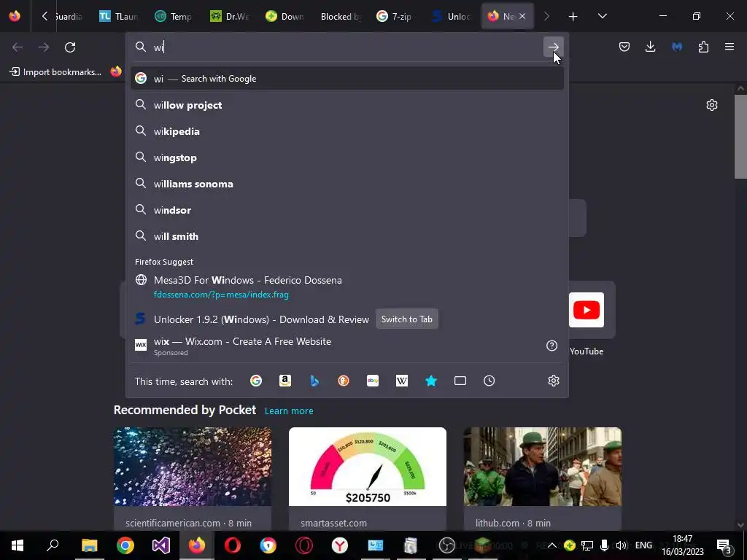Open new tab page personalize gear
The width and height of the screenshot is (747, 560).
pyautogui.click(x=712, y=105)
